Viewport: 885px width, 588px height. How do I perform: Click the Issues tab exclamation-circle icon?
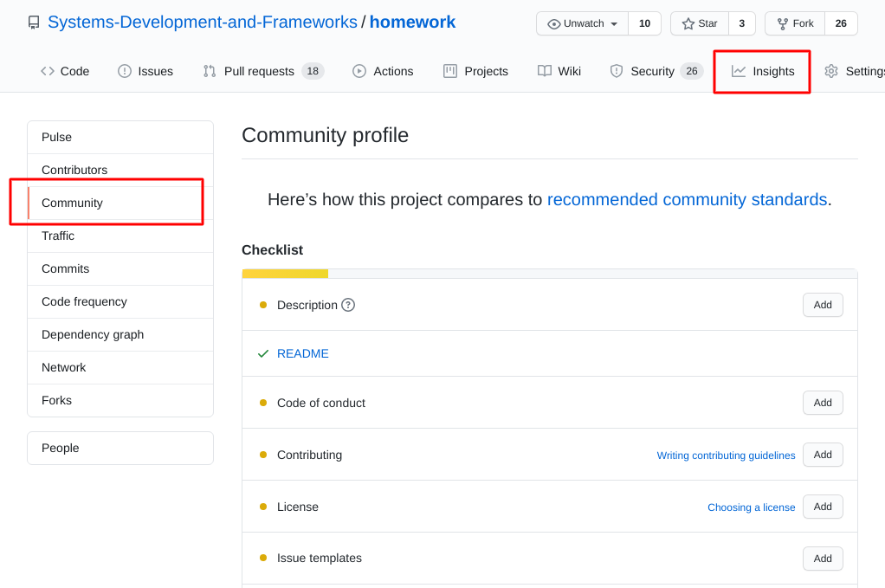(x=124, y=71)
